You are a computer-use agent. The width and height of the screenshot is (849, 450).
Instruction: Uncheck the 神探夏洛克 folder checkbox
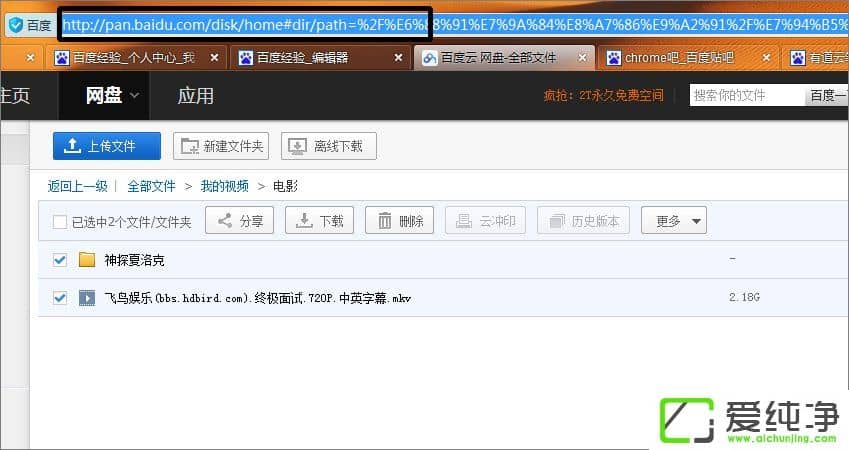coord(60,260)
